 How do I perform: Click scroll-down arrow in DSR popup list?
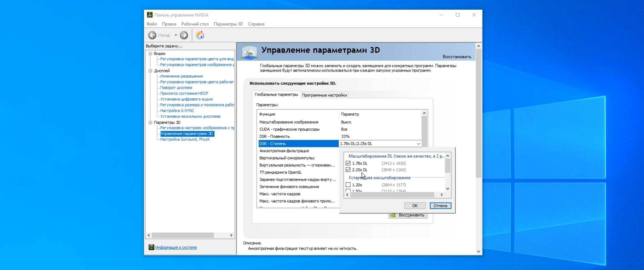point(448,189)
